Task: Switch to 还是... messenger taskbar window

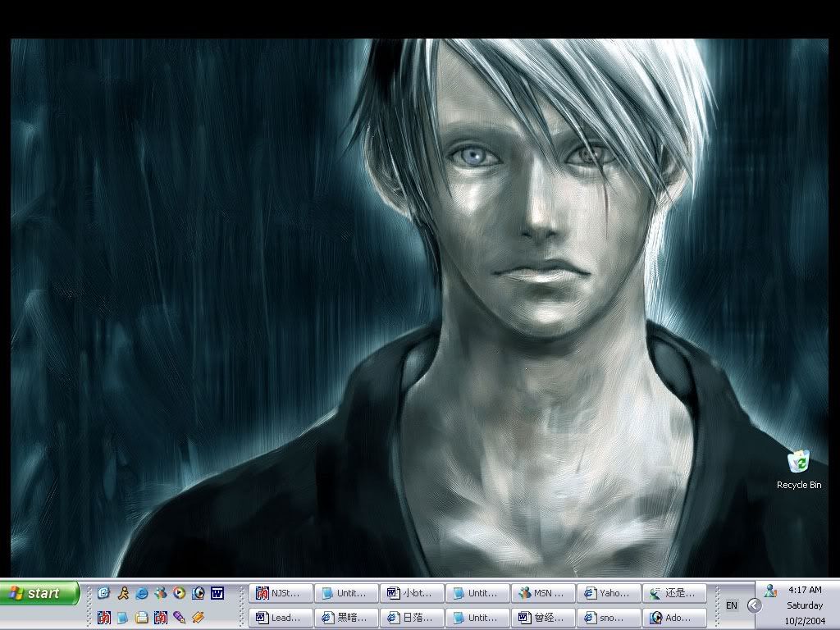Action: click(674, 593)
